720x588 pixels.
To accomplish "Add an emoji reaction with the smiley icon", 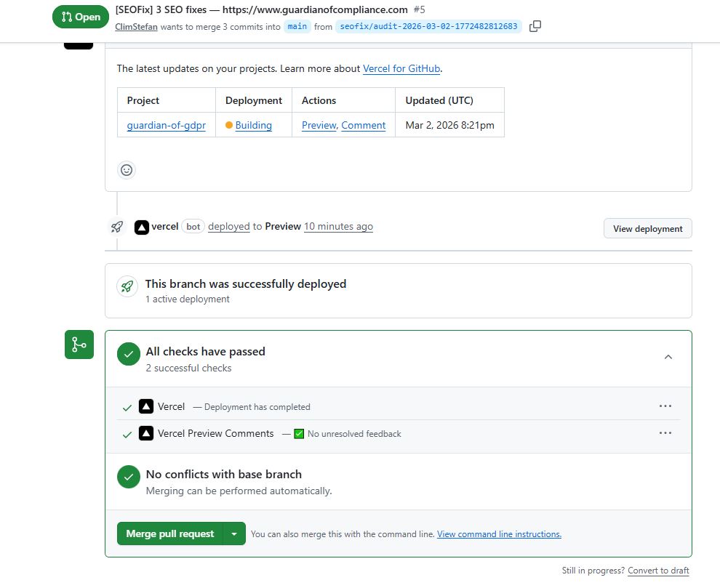I will (127, 170).
